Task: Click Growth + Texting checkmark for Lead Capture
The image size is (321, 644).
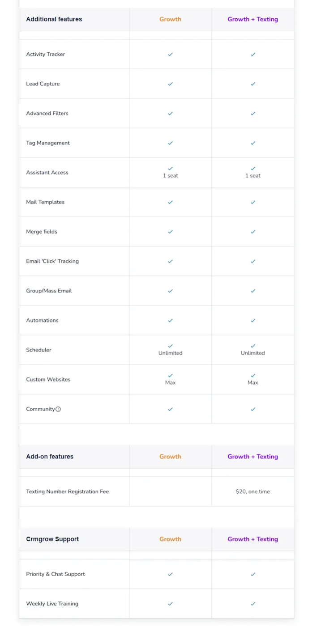Action: (253, 84)
